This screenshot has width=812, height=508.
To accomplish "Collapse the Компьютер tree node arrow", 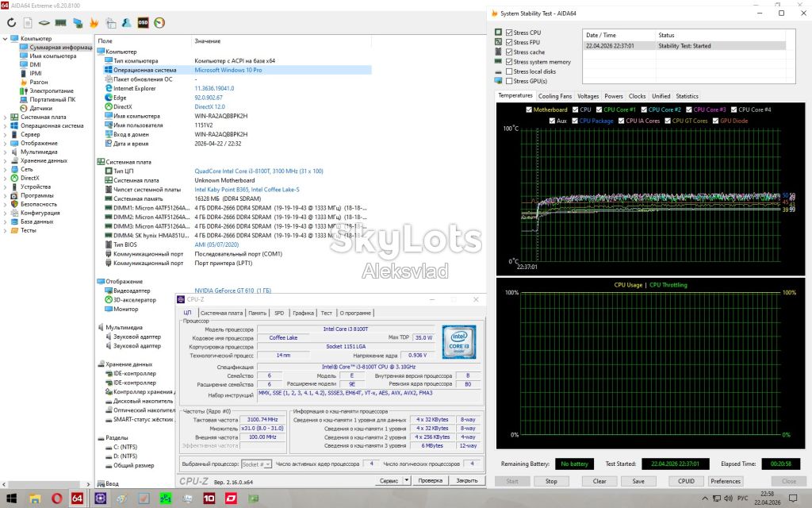I will [6, 39].
